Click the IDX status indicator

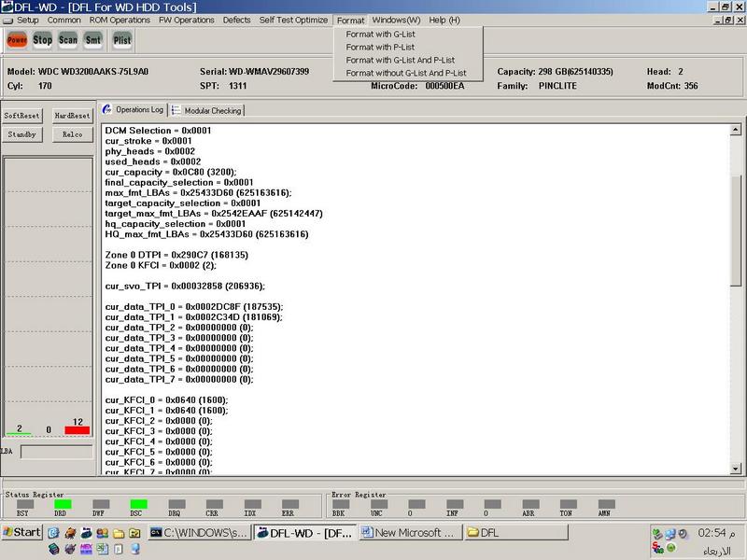click(x=252, y=504)
